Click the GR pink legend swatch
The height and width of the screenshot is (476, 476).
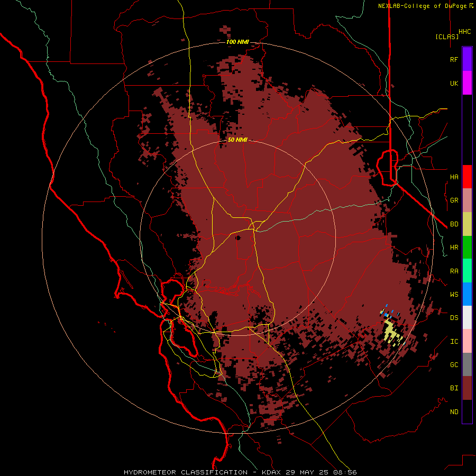467,200
